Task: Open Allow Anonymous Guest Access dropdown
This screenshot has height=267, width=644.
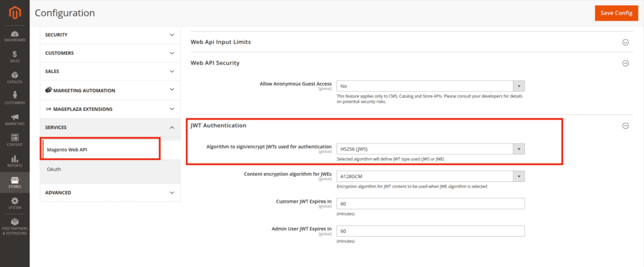Action: click(430, 86)
